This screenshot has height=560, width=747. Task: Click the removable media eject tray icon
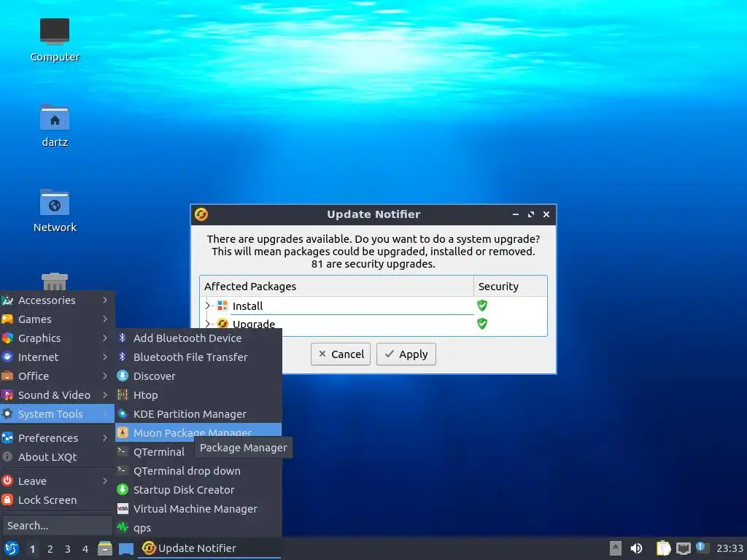616,548
